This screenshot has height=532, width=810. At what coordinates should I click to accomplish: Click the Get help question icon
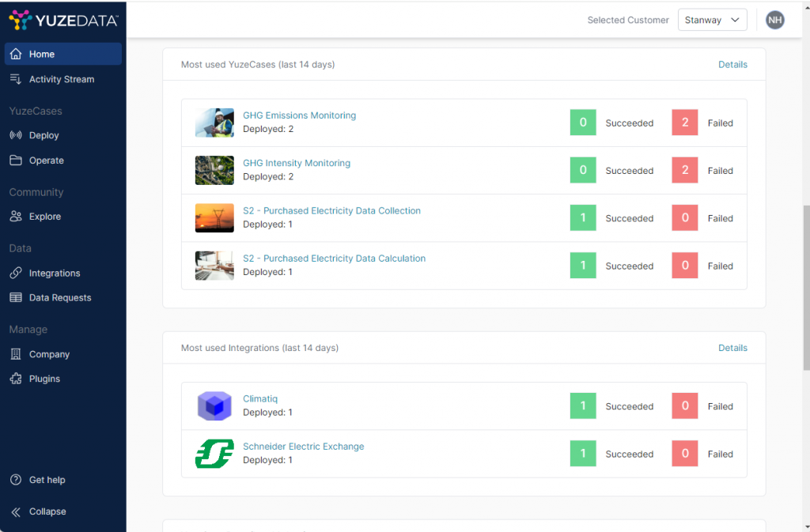tap(16, 480)
